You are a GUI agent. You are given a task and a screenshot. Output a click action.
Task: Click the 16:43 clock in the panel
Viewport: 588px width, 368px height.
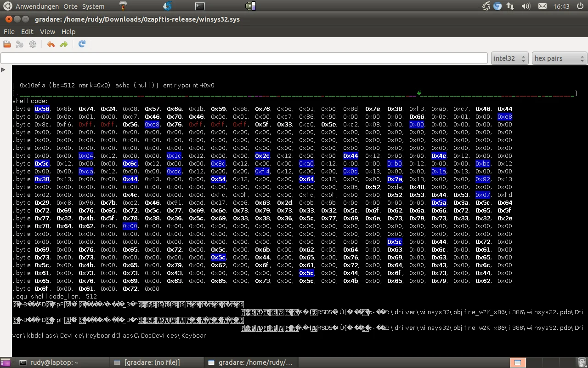coord(561,6)
